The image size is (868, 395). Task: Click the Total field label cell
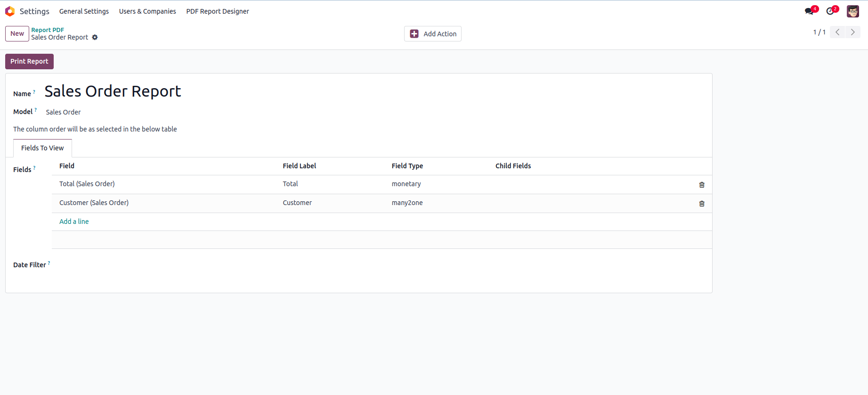pyautogui.click(x=290, y=184)
